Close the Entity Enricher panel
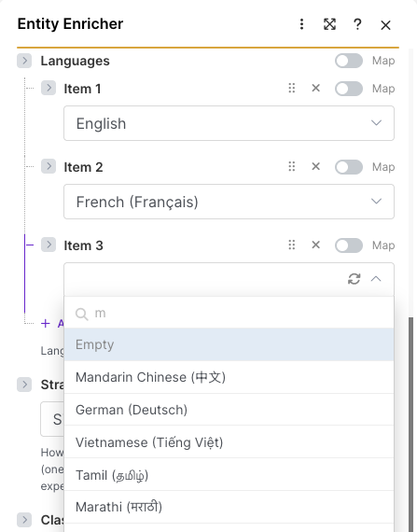This screenshot has width=417, height=532. [385, 25]
